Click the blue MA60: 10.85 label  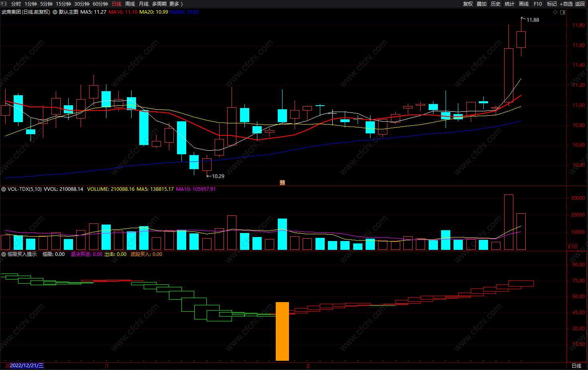(x=185, y=12)
